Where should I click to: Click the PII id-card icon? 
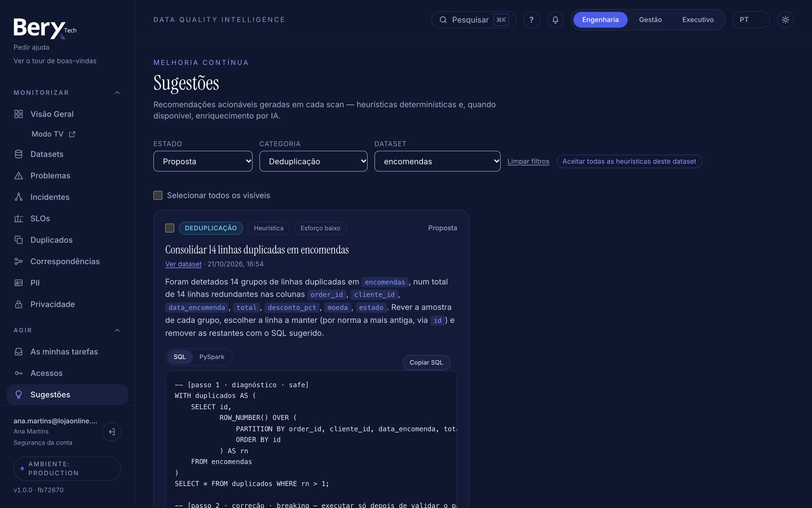[x=18, y=283]
